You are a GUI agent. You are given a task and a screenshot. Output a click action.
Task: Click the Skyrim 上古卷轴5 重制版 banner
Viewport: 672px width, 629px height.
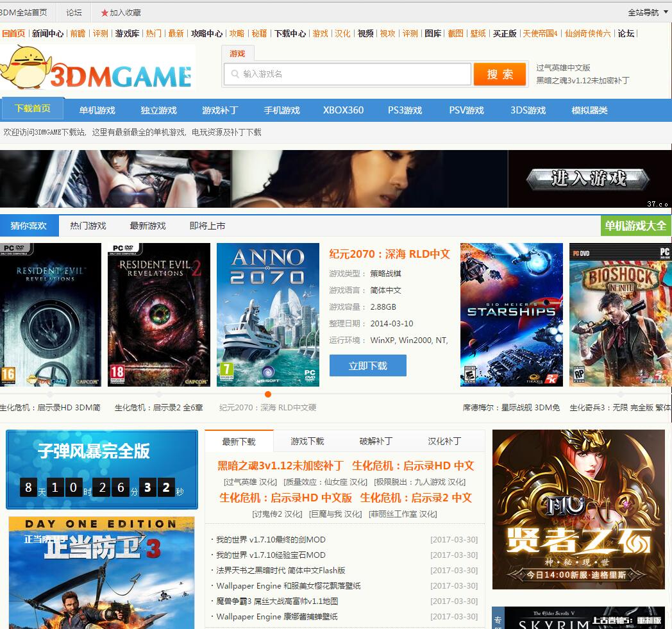click(x=585, y=618)
